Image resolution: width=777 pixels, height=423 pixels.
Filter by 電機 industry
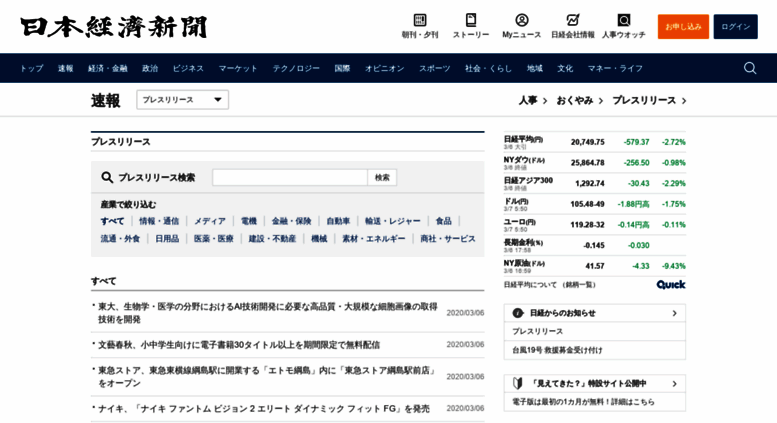(249, 221)
